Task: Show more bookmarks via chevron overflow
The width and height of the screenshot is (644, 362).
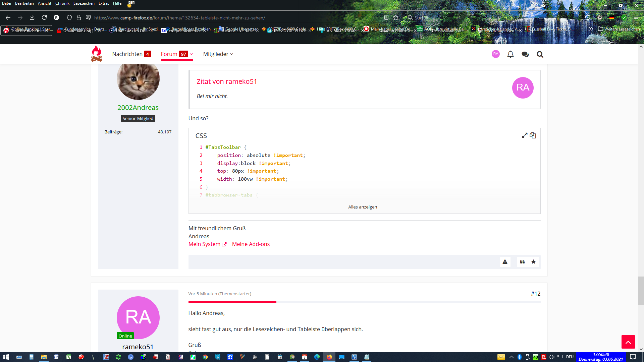Action: click(591, 29)
